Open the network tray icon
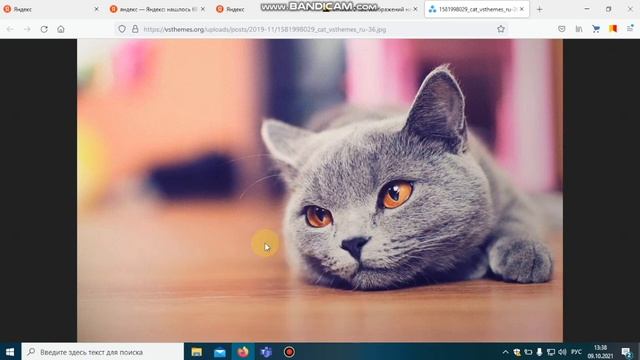Screen dimensions: 640x360 coord(551,352)
